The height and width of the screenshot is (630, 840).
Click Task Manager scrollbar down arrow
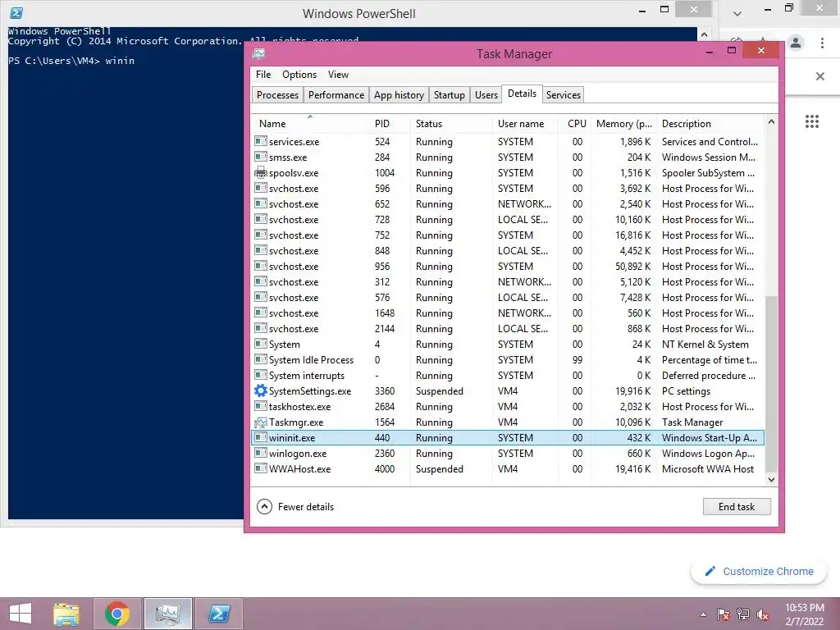click(x=771, y=479)
